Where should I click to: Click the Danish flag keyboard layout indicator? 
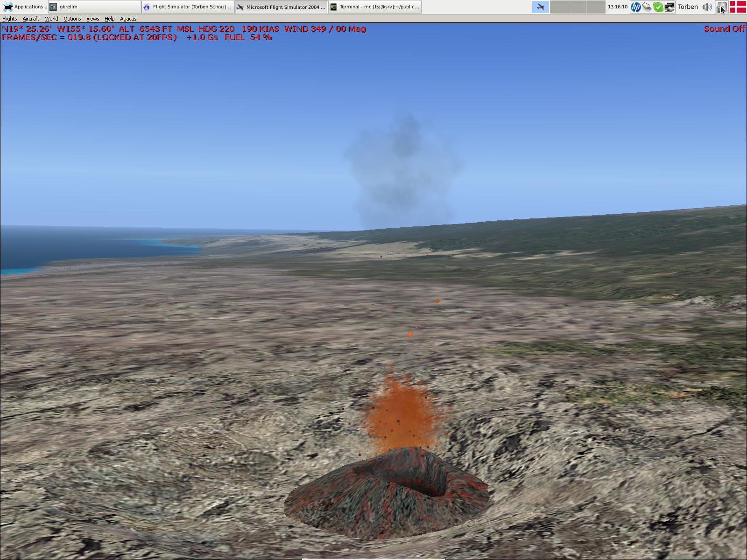[738, 7]
